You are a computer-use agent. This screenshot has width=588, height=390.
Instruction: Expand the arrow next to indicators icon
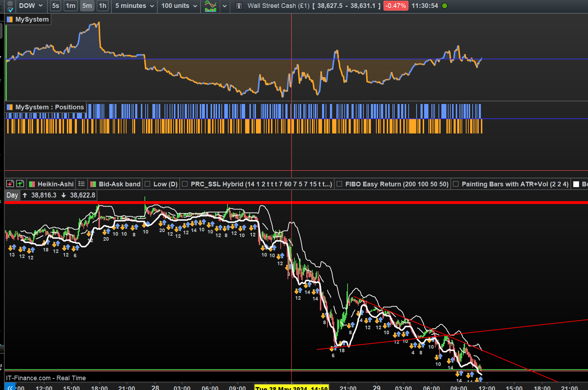click(x=225, y=6)
